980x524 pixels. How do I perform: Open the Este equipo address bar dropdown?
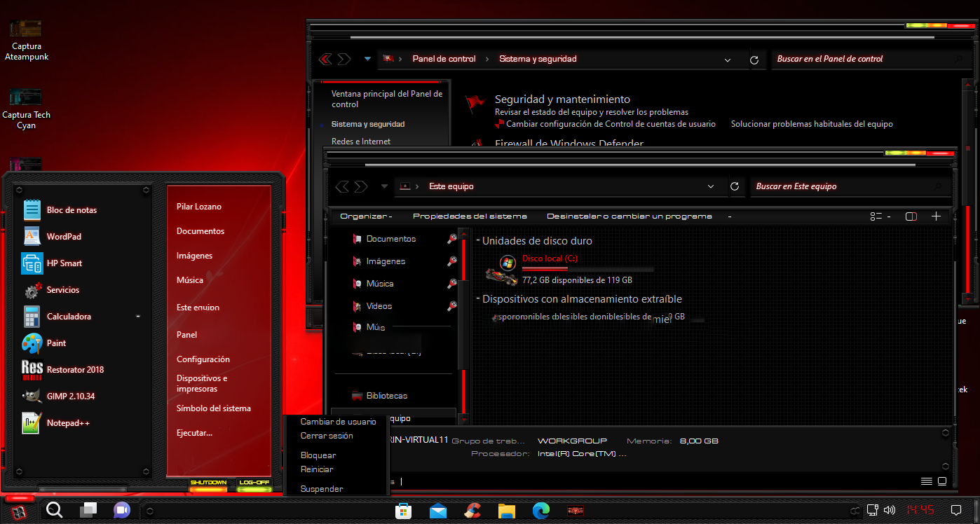(x=710, y=186)
